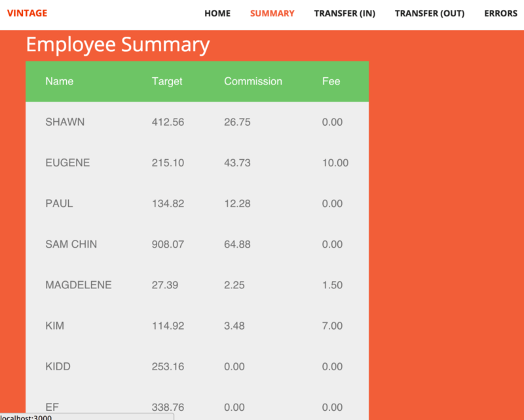Image resolution: width=524 pixels, height=420 pixels.
Task: Click the Target column header
Action: [167, 81]
